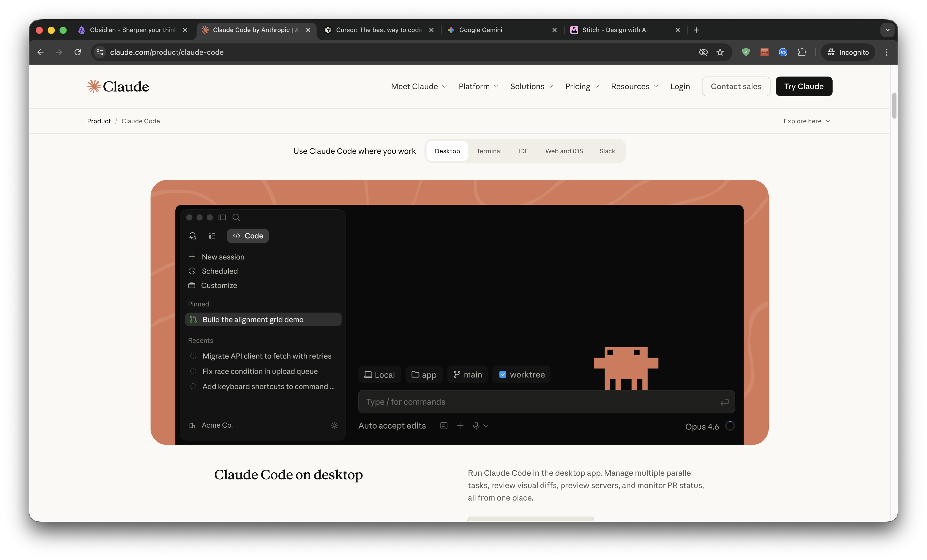The height and width of the screenshot is (560, 927).
Task: Open Scheduled in the demo sidebar
Action: (213, 271)
